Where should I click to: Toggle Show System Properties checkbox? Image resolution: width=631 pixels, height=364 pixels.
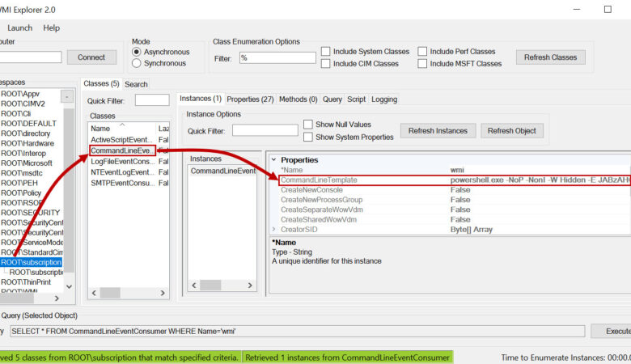tap(308, 137)
